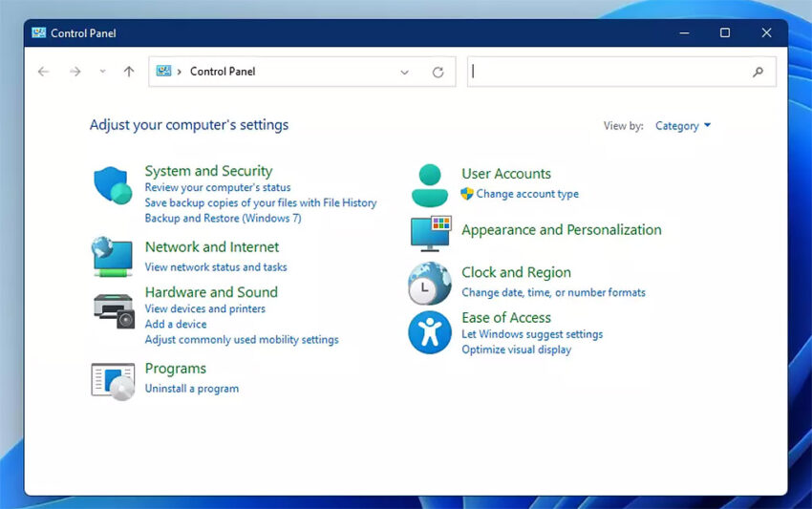Click the Control Panel title bar icon
The image size is (812, 509).
pyautogui.click(x=39, y=33)
